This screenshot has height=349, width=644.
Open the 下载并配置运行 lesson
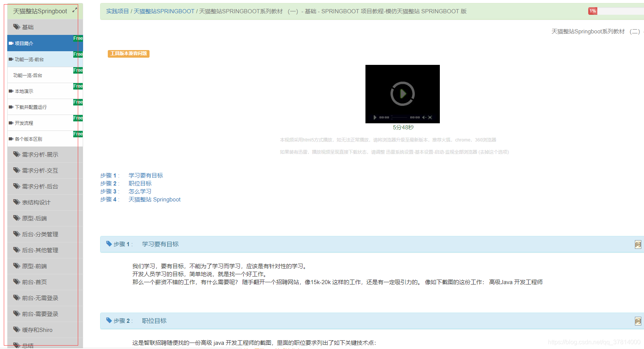45,107
